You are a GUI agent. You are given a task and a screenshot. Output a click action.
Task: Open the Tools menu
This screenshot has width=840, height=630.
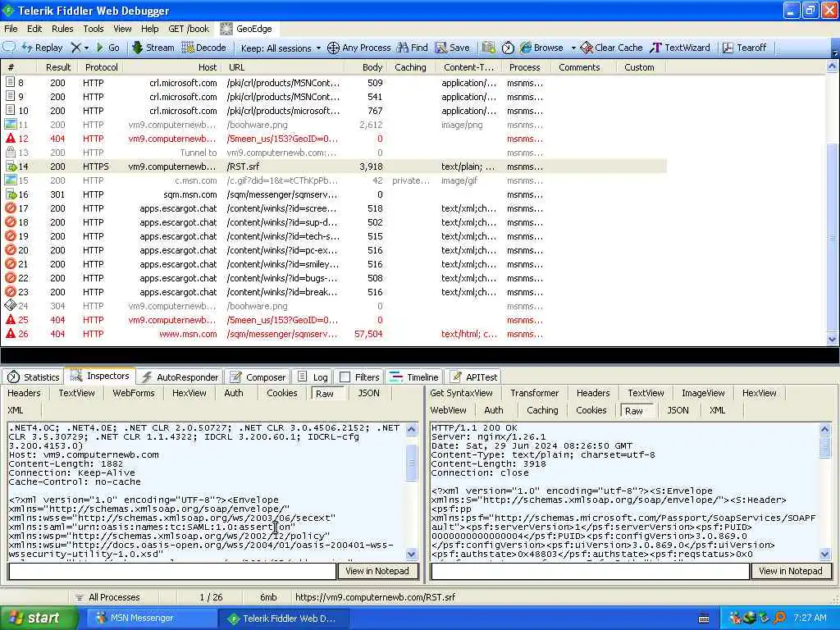[x=94, y=29]
